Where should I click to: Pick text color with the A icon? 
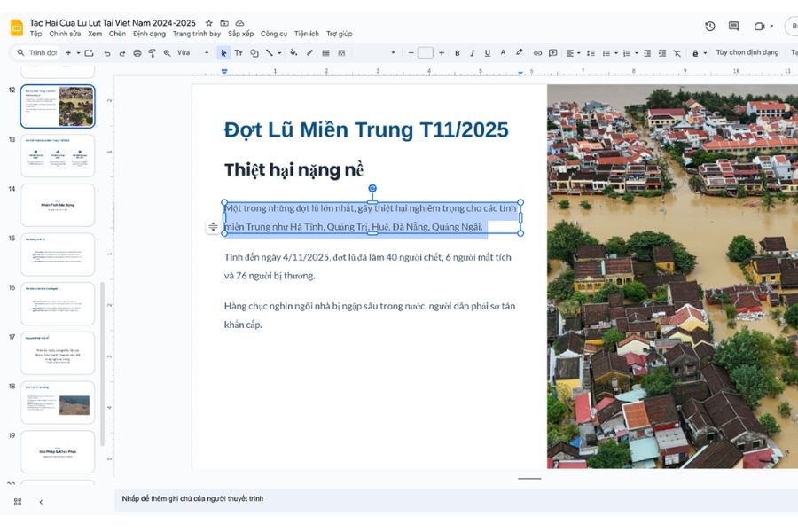coord(504,53)
